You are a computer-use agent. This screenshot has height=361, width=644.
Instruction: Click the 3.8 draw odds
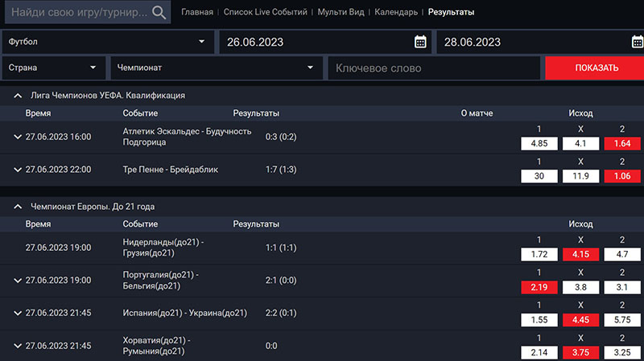coord(580,287)
